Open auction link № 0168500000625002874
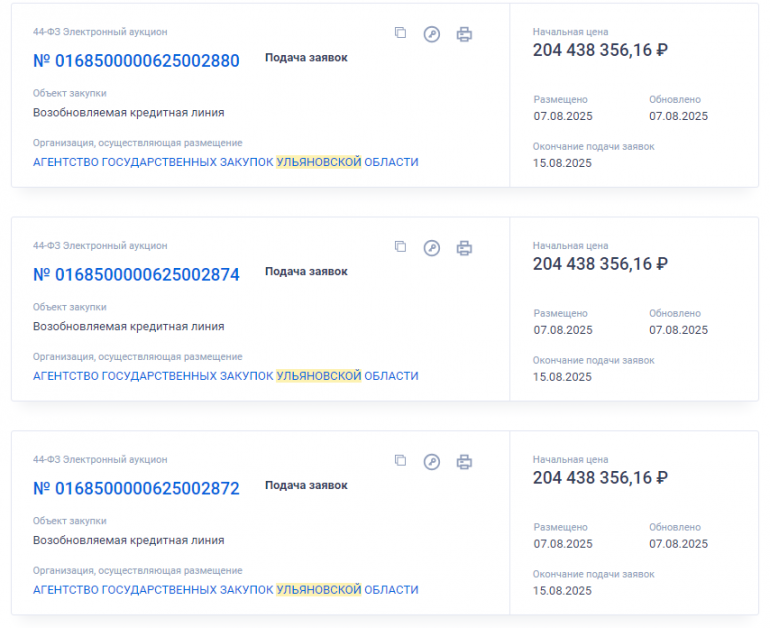770x628 pixels. pyautogui.click(x=136, y=275)
